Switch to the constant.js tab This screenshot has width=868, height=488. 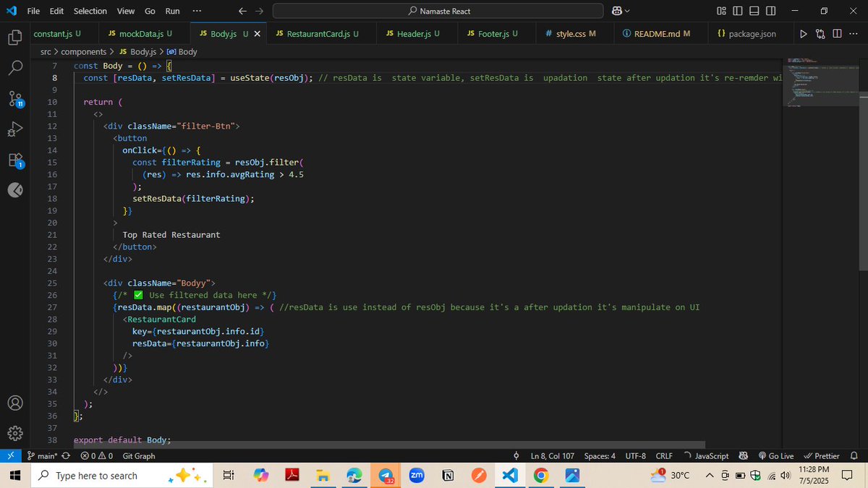pyautogui.click(x=64, y=34)
